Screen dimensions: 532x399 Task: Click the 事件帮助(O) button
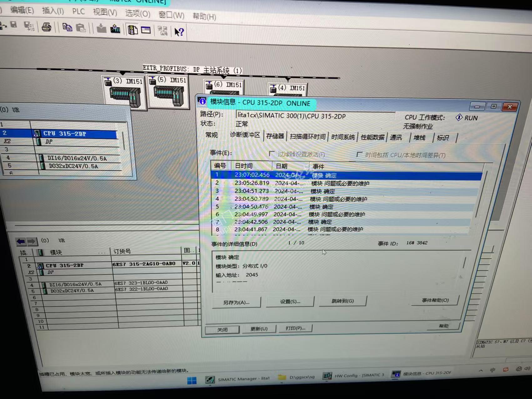click(435, 300)
